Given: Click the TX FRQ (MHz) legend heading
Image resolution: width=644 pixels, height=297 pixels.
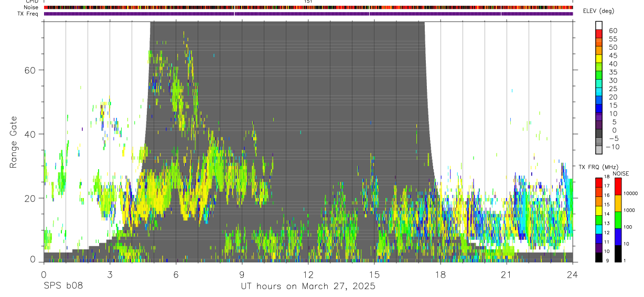Looking at the screenshot, I should pos(596,167).
